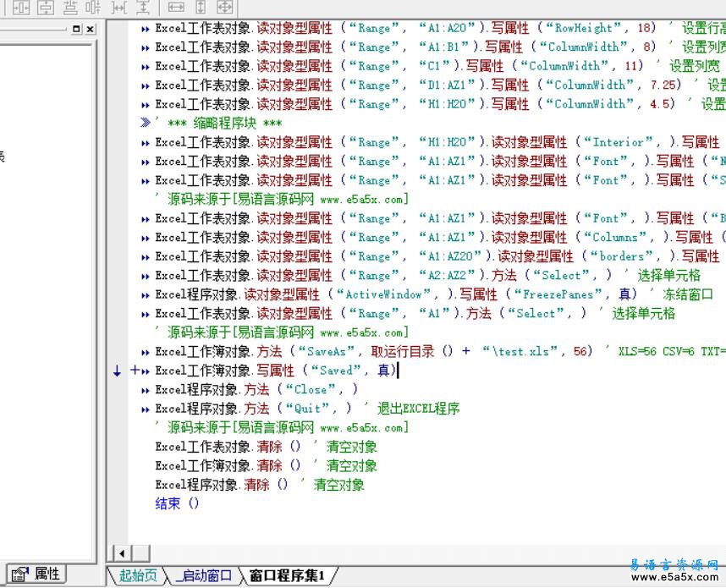
Task: Click the horizontal scrollbar left arrow
Action: point(122,552)
